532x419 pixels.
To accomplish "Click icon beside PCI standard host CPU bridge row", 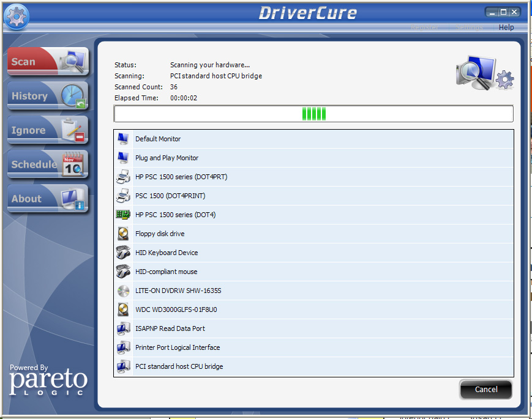I will 123,366.
